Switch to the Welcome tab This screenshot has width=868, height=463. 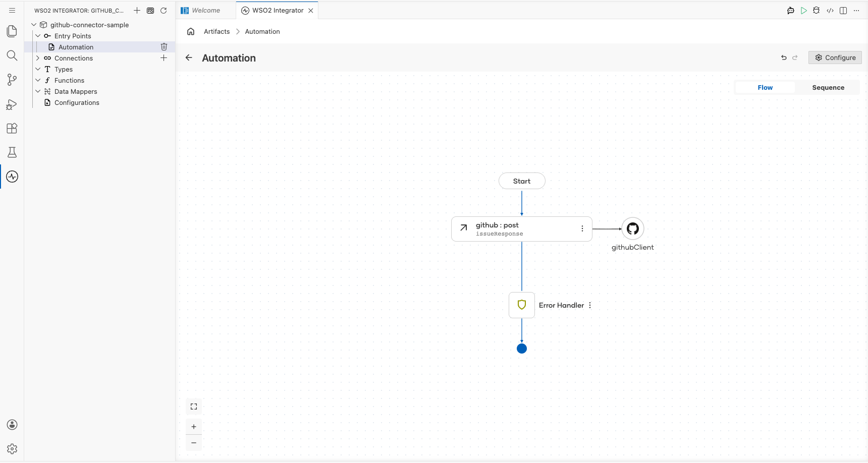[206, 10]
